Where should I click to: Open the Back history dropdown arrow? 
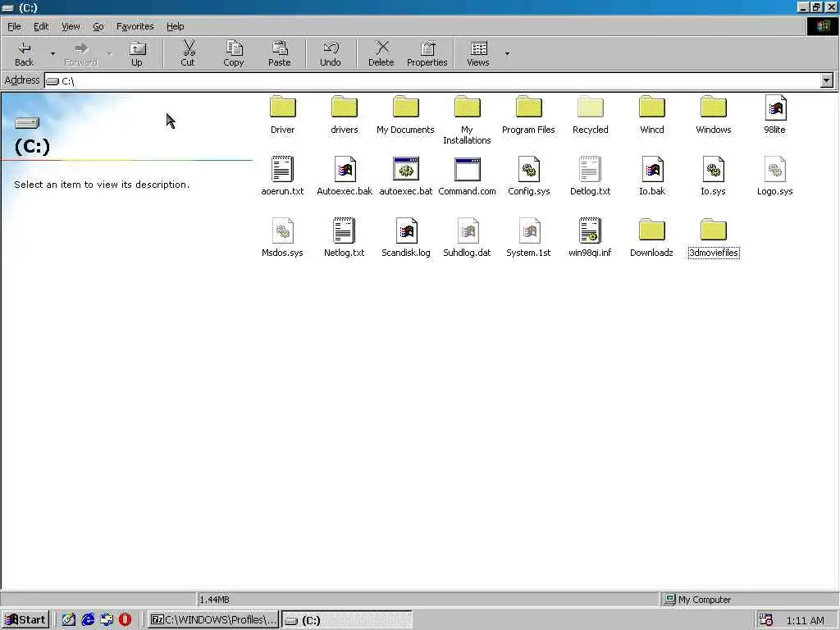point(52,53)
